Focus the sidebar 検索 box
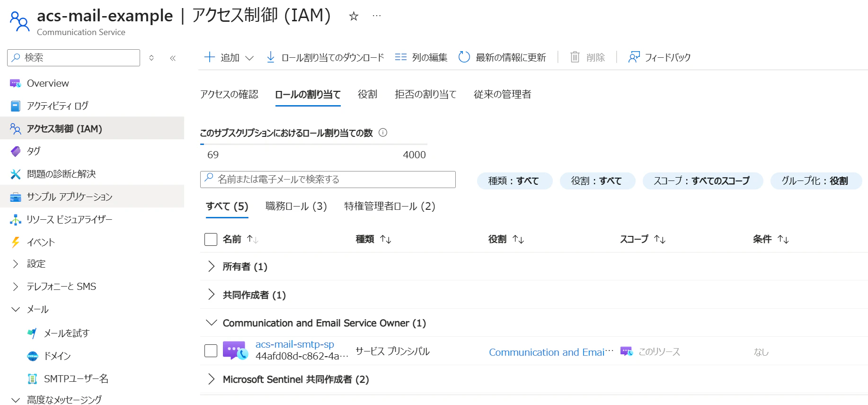 pos(74,58)
